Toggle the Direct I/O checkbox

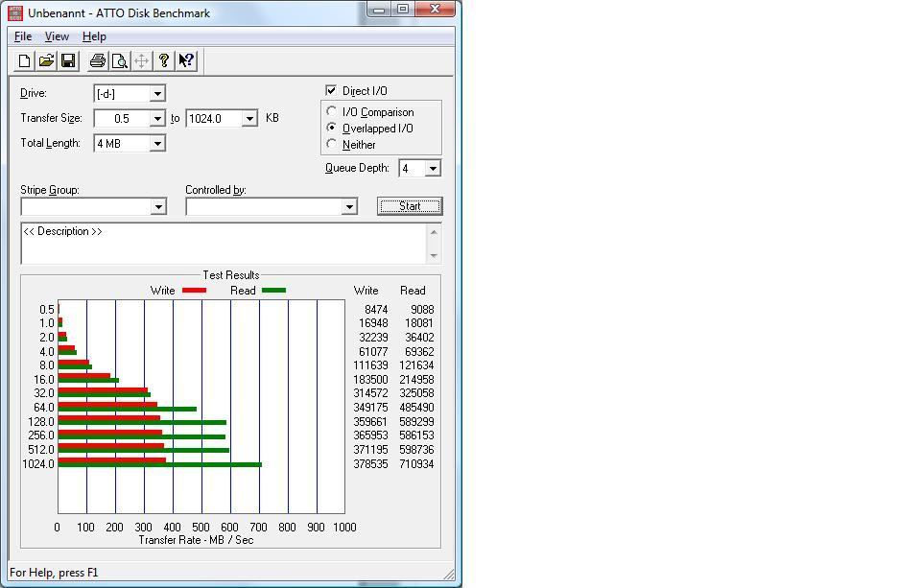tap(331, 90)
